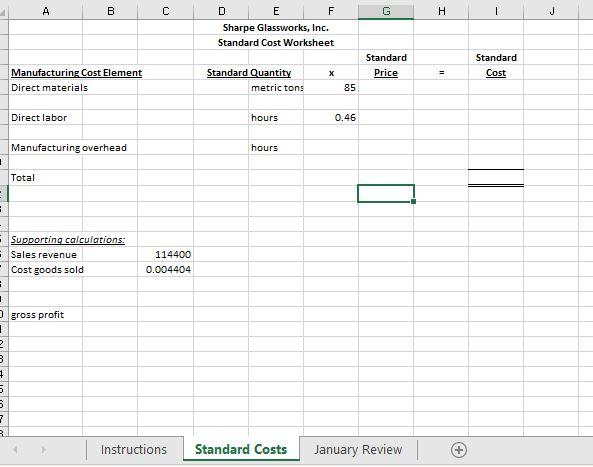Click the 'Supporting calculations:' cell
Viewport: 593px width, 467px height.
tap(68, 240)
